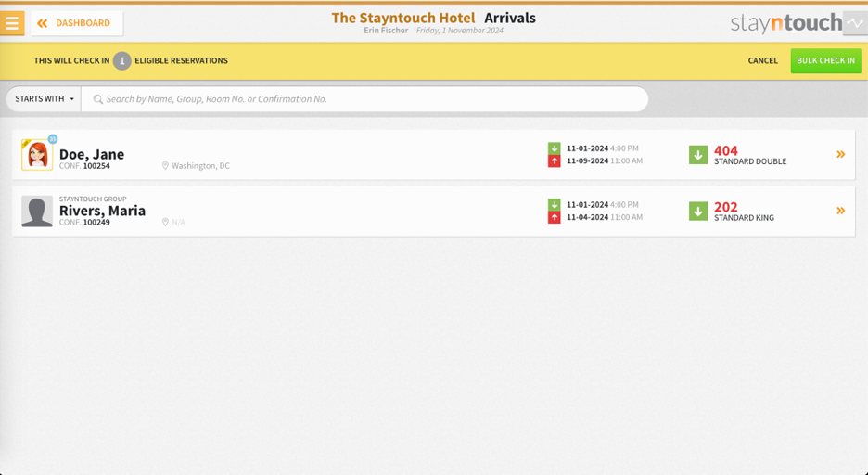The height and width of the screenshot is (475, 868).
Task: Open Rivers, Maria reservation name
Action: click(102, 211)
